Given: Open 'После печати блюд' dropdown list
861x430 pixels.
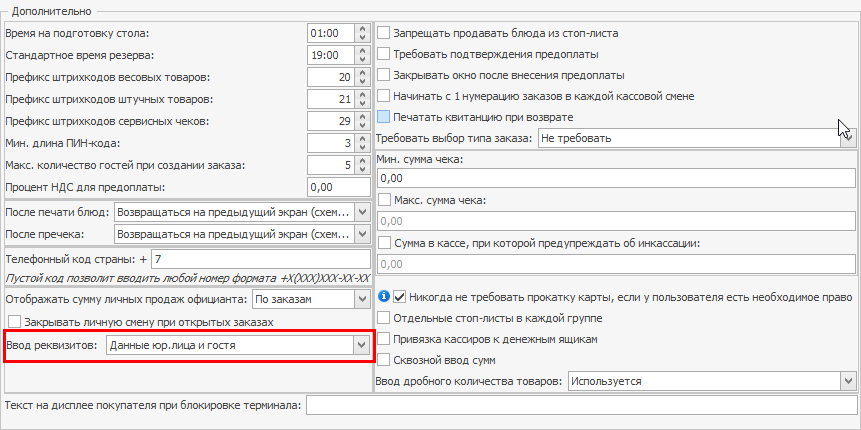Looking at the screenshot, I should click(x=361, y=213).
